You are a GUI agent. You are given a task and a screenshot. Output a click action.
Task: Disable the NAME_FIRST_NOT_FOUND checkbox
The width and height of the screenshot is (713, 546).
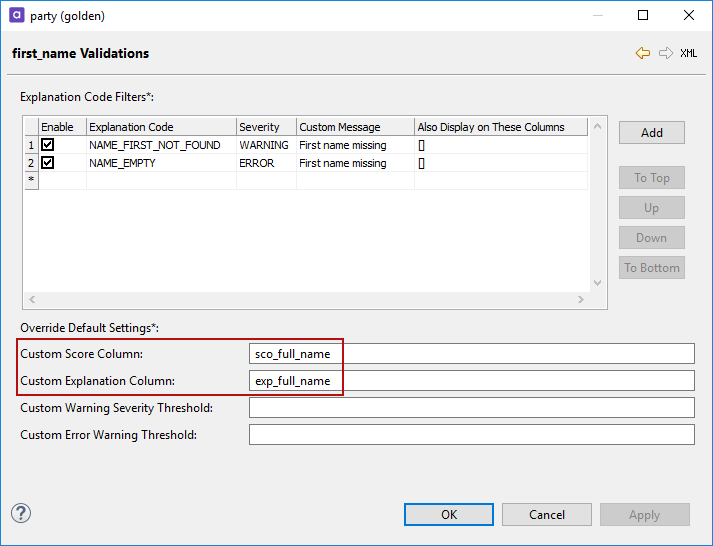pos(48,145)
